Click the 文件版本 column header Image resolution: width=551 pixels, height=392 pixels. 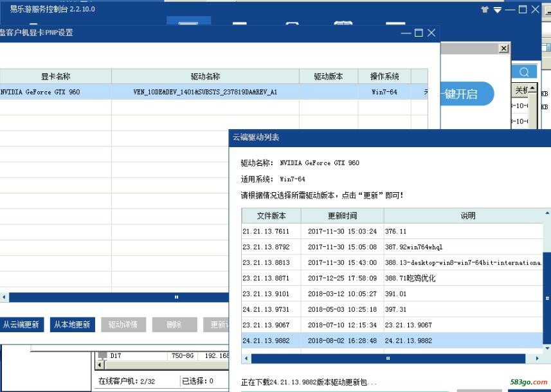[x=271, y=216]
